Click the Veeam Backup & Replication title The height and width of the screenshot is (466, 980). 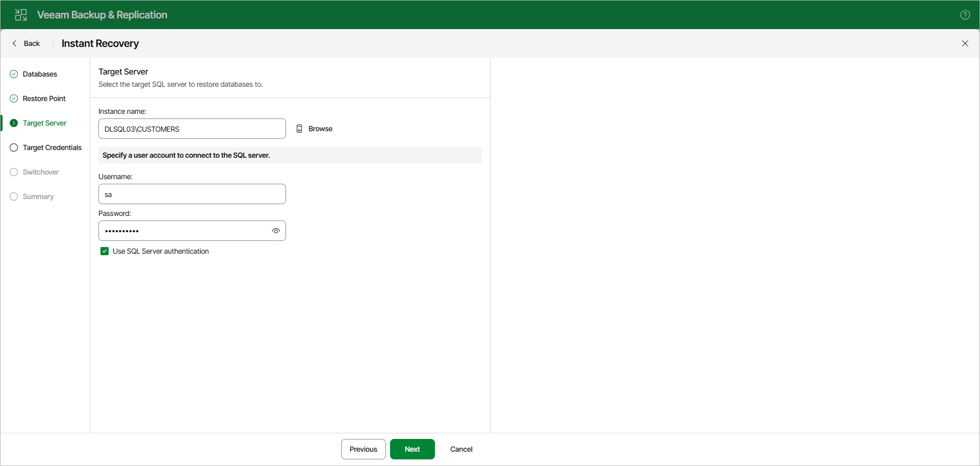(x=102, y=15)
